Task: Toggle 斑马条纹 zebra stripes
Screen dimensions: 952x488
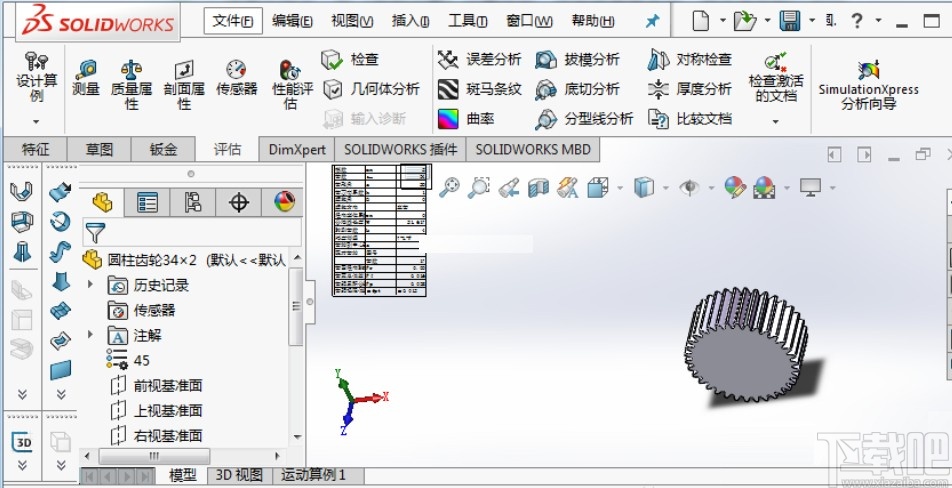Action: pos(479,89)
